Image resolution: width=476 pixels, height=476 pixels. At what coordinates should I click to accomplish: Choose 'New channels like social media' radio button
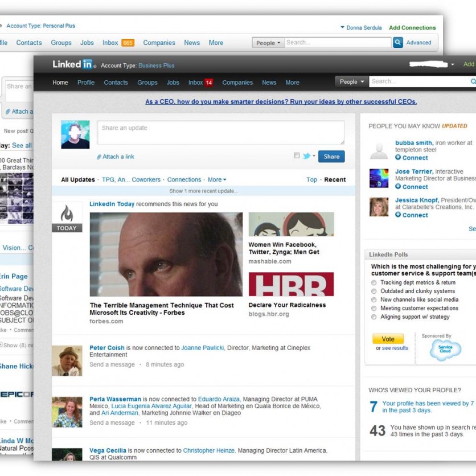tap(374, 299)
